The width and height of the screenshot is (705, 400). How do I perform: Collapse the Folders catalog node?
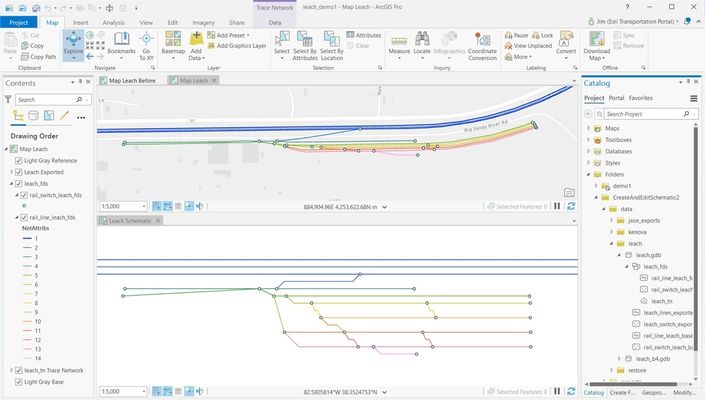(588, 174)
